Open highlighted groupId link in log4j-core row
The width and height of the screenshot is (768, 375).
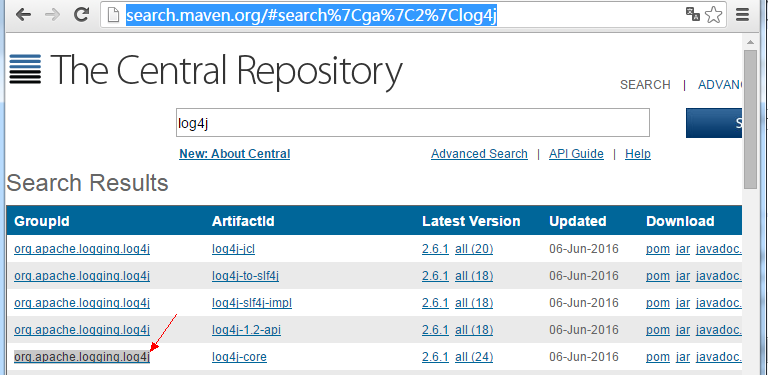pyautogui.click(x=82, y=357)
